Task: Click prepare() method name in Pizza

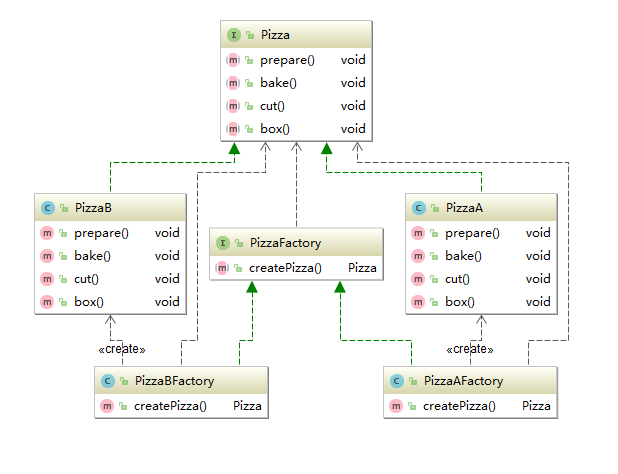Action: pyautogui.click(x=287, y=60)
